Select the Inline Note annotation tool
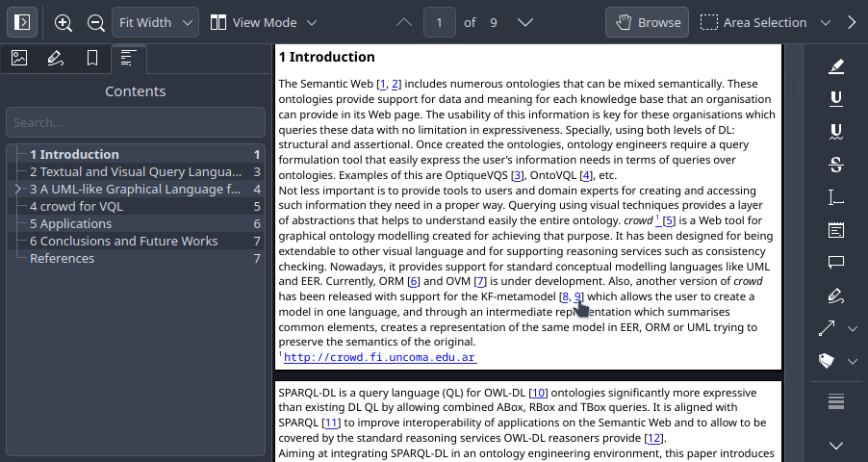The image size is (868, 462). [x=836, y=229]
